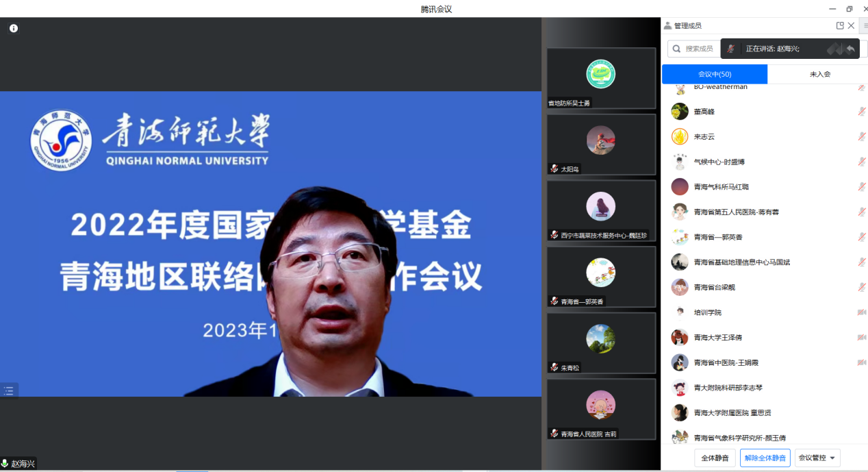Unmute 蕾高峰 via microphone icon
Viewport: 868px width, 472px height.
[861, 112]
